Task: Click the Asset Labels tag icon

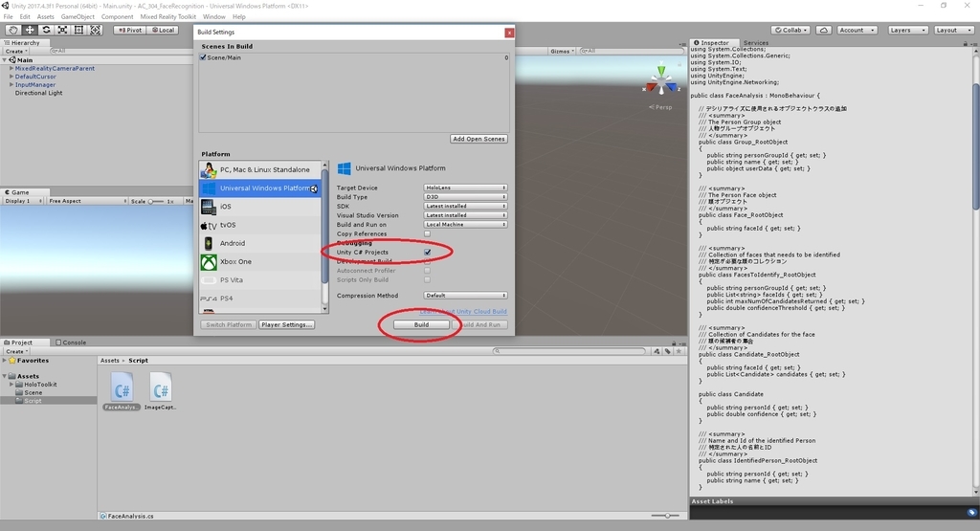Action: click(x=972, y=512)
